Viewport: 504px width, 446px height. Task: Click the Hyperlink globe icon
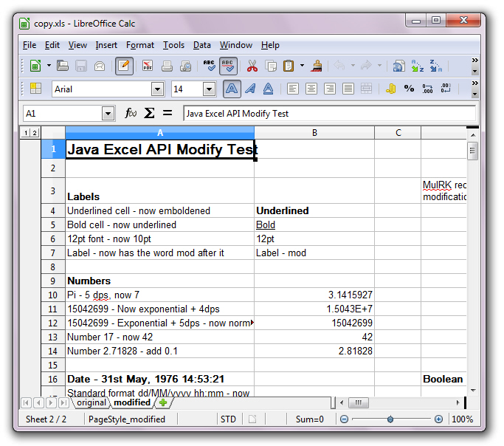click(x=399, y=66)
